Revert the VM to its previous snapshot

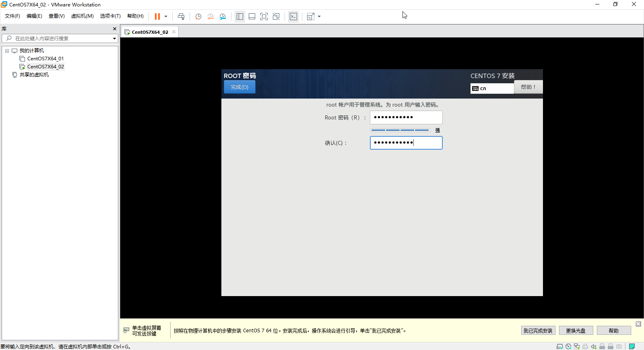pyautogui.click(x=211, y=16)
